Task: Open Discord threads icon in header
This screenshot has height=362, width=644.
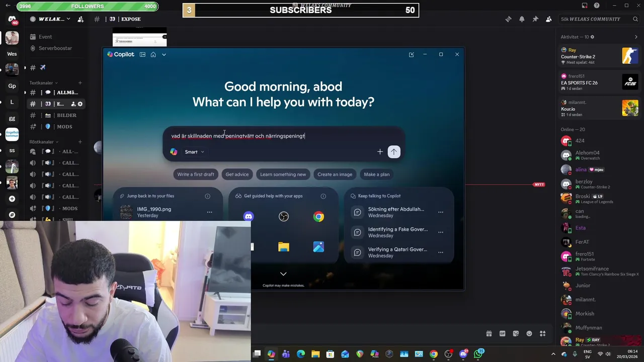Action: click(508, 19)
